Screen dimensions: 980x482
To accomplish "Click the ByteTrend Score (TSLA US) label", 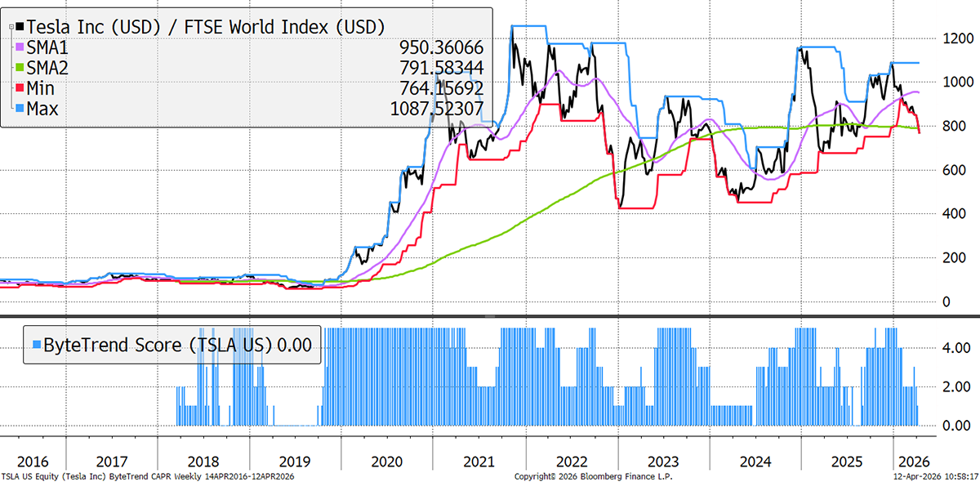I will pos(158,345).
